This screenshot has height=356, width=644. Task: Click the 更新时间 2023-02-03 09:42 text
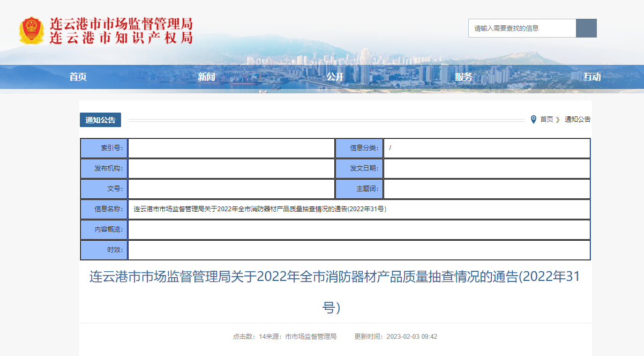[396, 337]
